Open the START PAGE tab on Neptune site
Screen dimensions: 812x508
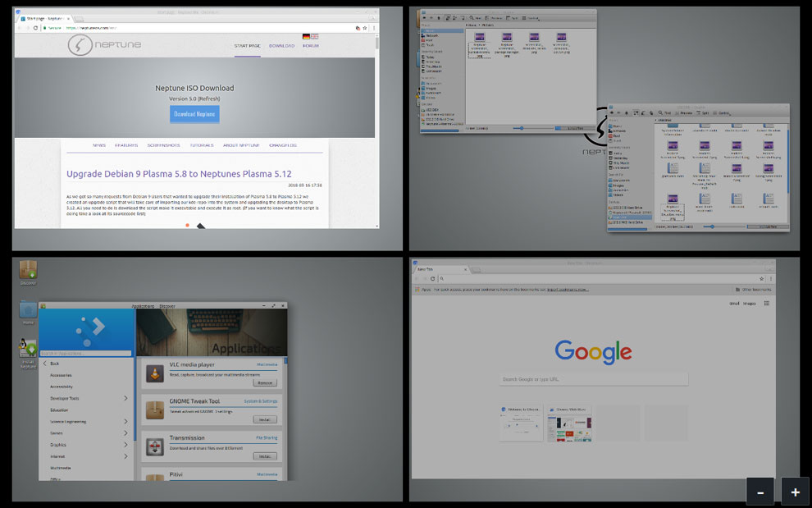(247, 46)
